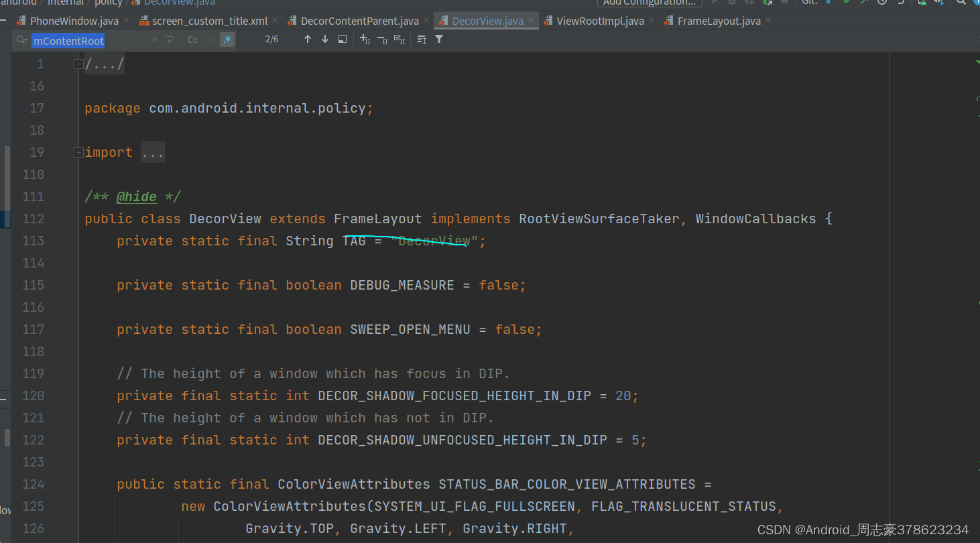This screenshot has height=543, width=980.
Task: Click the search in selection icon
Action: (x=422, y=40)
